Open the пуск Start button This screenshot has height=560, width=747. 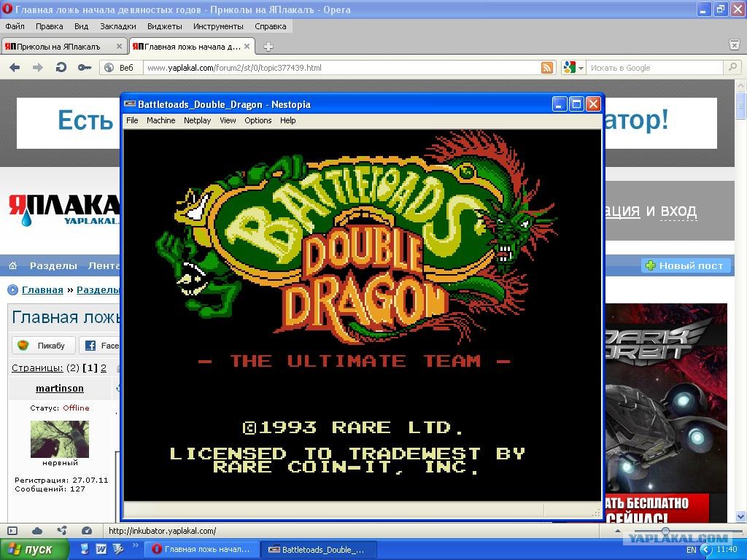point(34,549)
